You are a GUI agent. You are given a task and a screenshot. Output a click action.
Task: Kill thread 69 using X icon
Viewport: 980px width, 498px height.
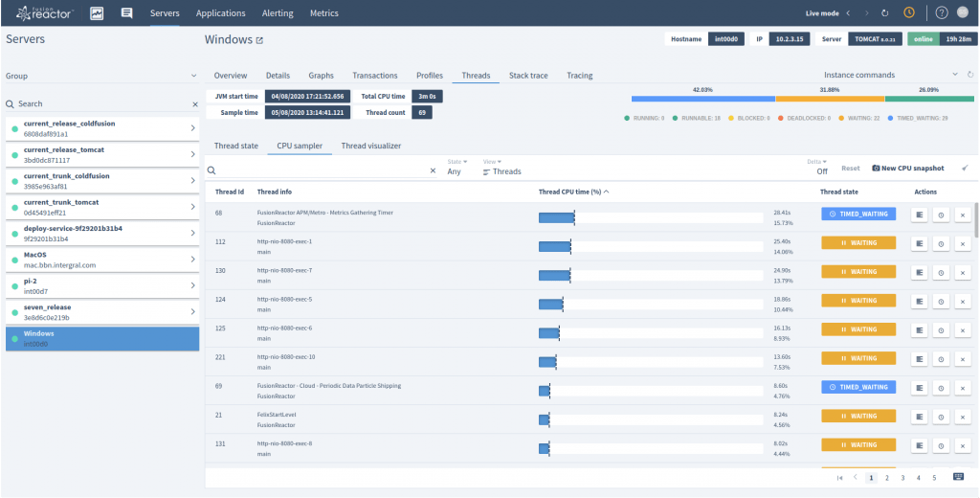coord(963,387)
